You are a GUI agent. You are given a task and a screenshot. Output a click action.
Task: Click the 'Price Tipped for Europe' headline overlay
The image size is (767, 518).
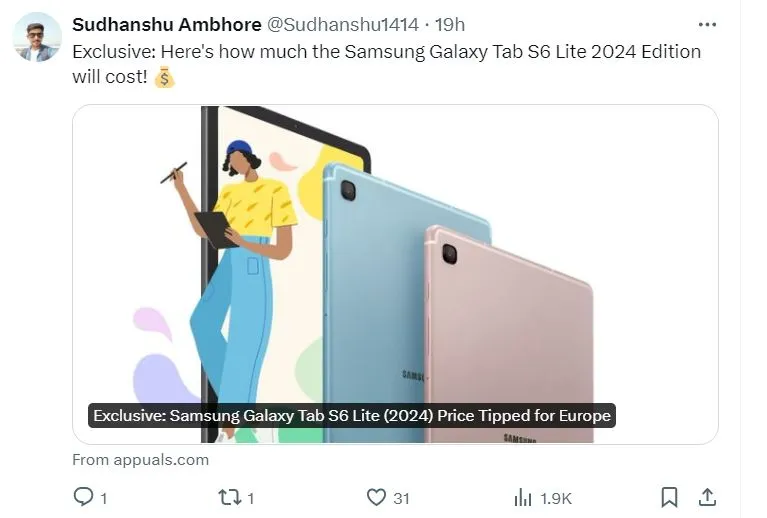(352, 415)
